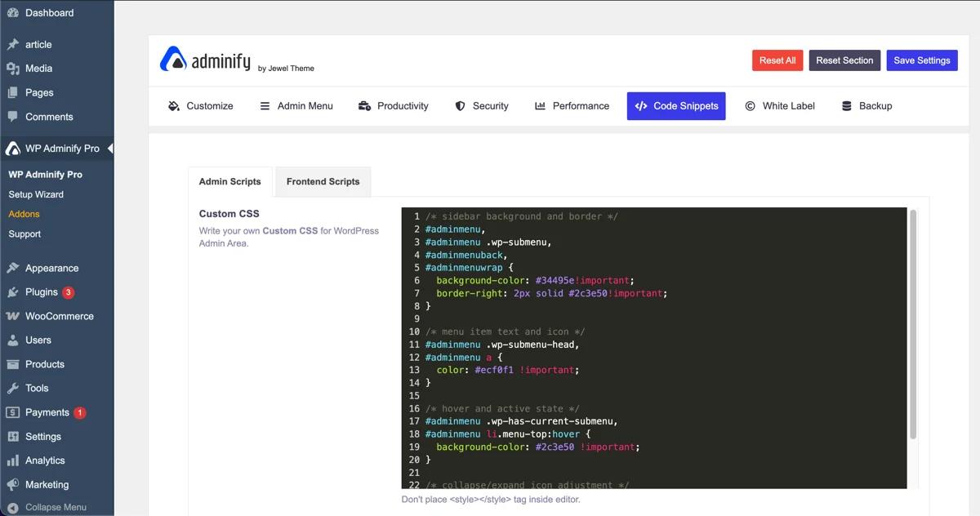Click the Adminify logo in header
This screenshot has height=516, width=980.
tap(205, 60)
